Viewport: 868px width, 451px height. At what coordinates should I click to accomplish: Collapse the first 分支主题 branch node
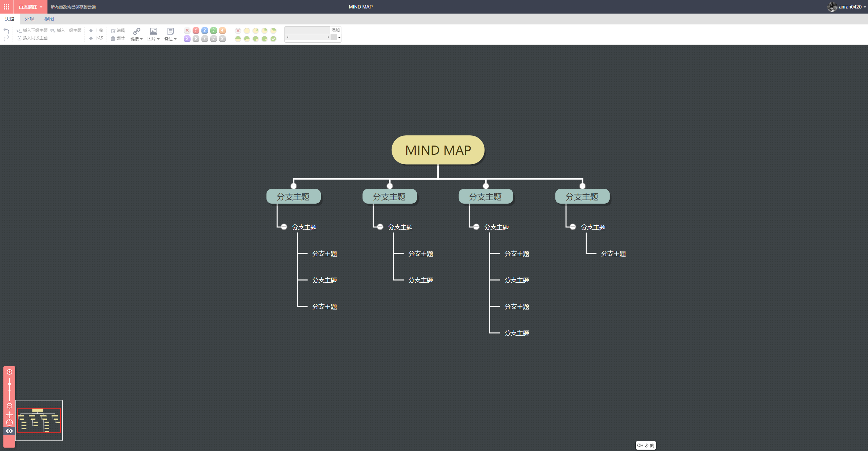pos(294,186)
